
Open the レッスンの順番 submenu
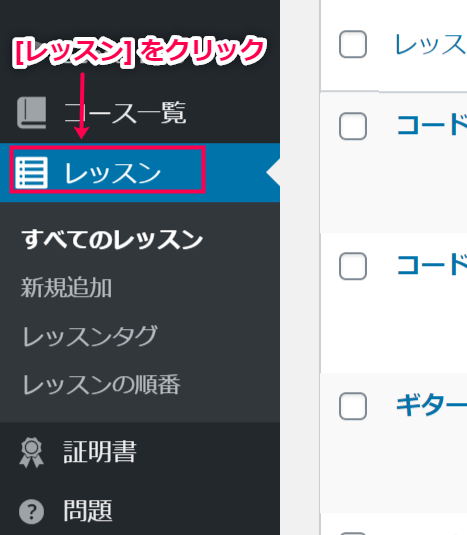pos(101,385)
